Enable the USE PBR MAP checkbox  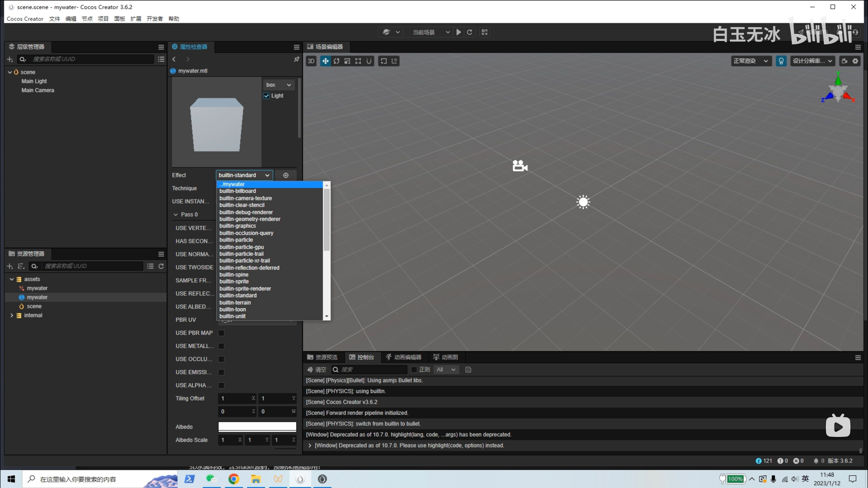[x=221, y=333]
